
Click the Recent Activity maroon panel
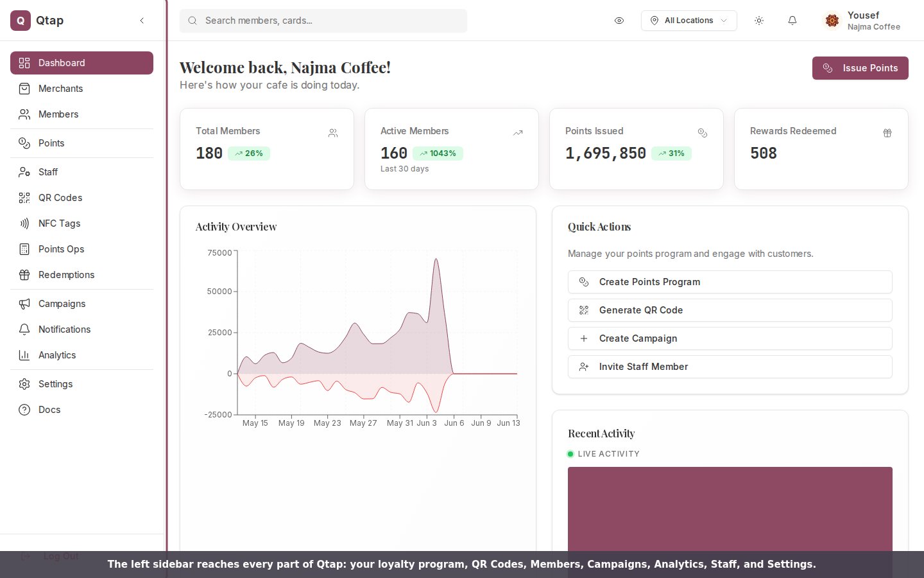tap(730, 509)
